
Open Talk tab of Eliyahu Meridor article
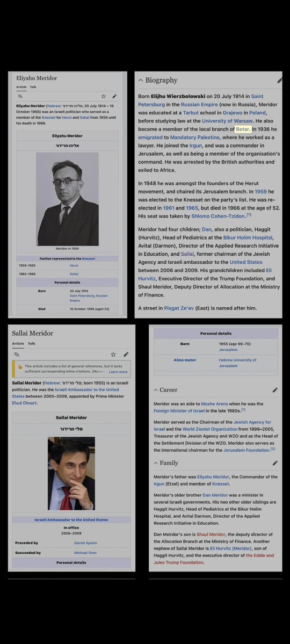pyautogui.click(x=33, y=87)
